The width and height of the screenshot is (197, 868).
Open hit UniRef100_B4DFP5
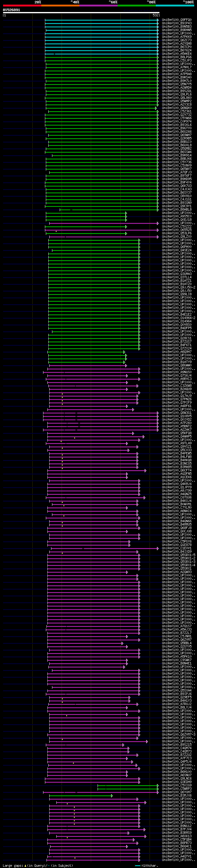177,328
